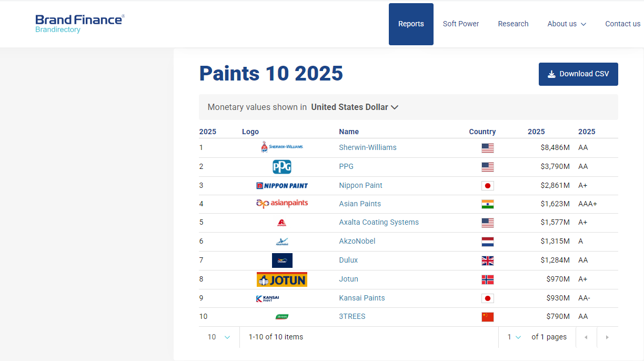Click the $1,577M value for Axalta
This screenshot has height=361, width=644.
point(555,222)
